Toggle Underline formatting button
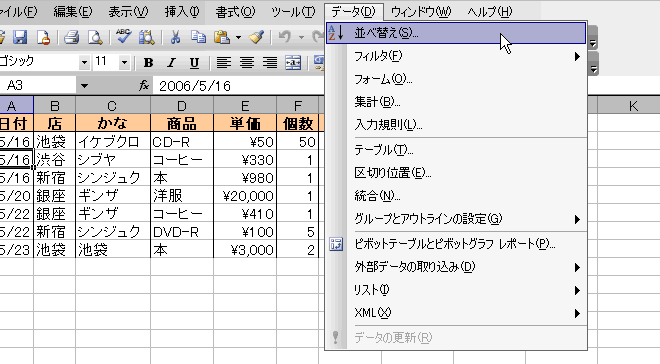660x364 pixels. coord(194,63)
